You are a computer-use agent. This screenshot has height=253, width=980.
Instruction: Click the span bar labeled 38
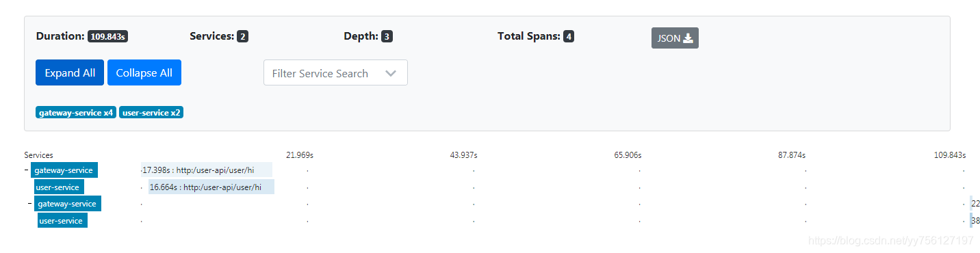pyautogui.click(x=975, y=221)
